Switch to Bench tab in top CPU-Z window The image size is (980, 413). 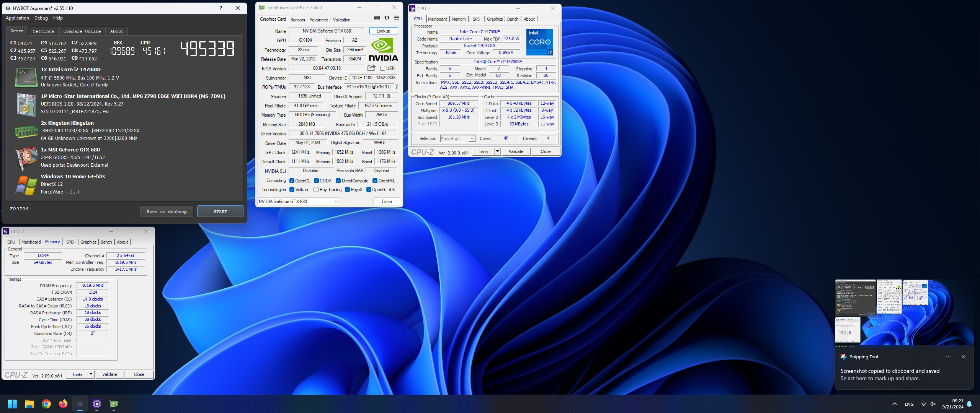point(513,19)
